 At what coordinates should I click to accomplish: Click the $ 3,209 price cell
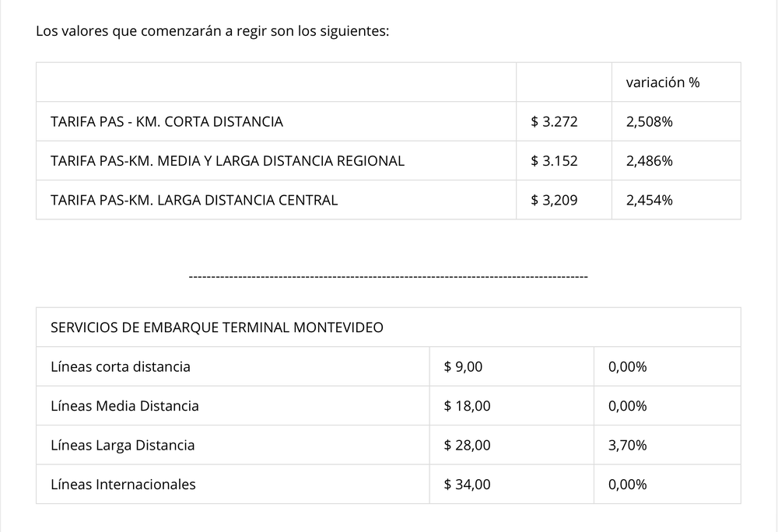point(554,200)
